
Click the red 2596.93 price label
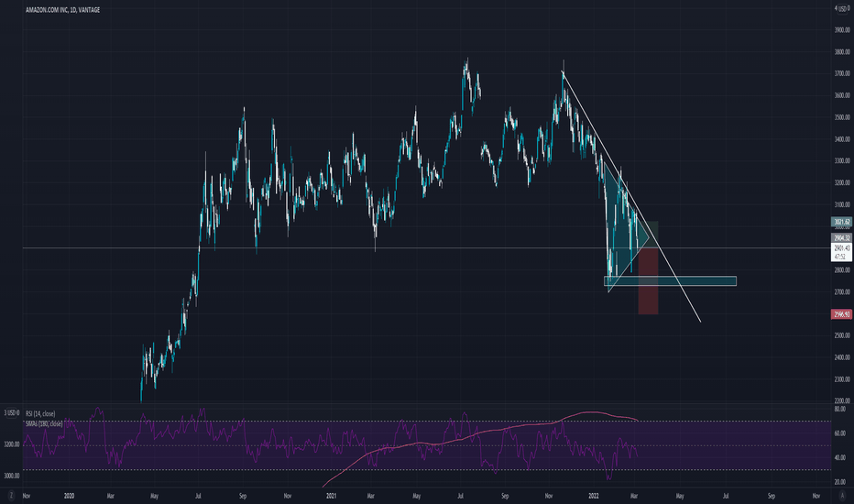[x=841, y=314]
